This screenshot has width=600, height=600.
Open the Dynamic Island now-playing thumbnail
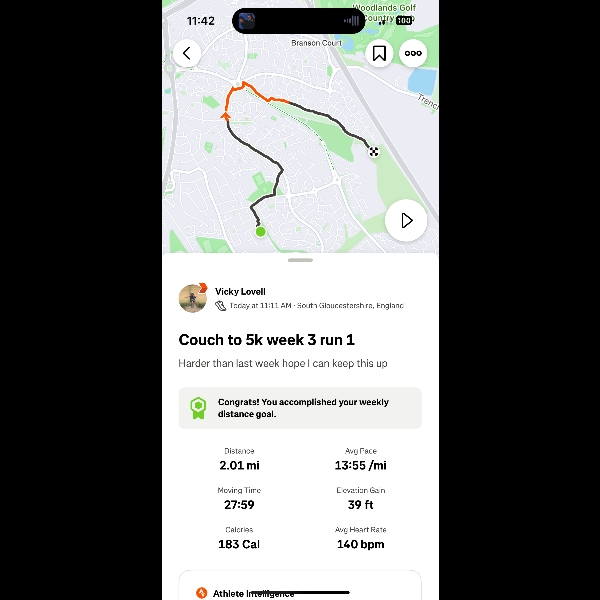click(x=247, y=21)
